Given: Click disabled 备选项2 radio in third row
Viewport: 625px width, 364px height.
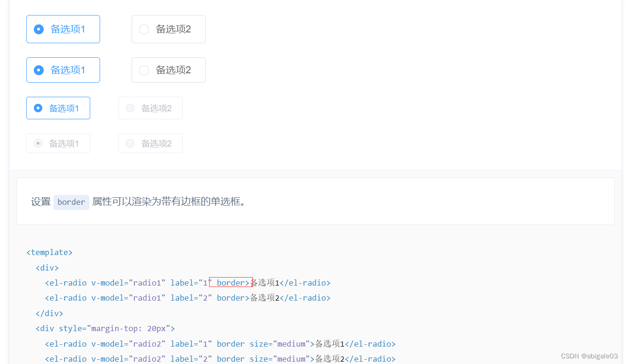Looking at the screenshot, I should [x=150, y=108].
